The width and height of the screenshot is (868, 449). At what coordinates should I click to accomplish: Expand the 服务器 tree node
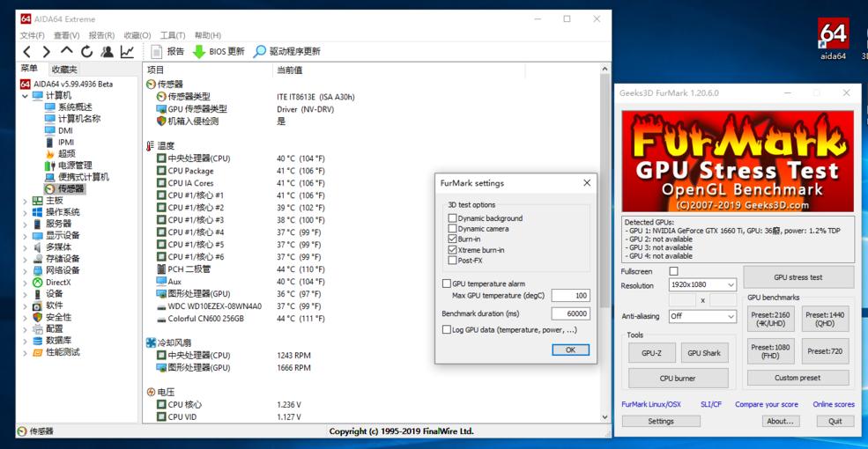(25, 224)
